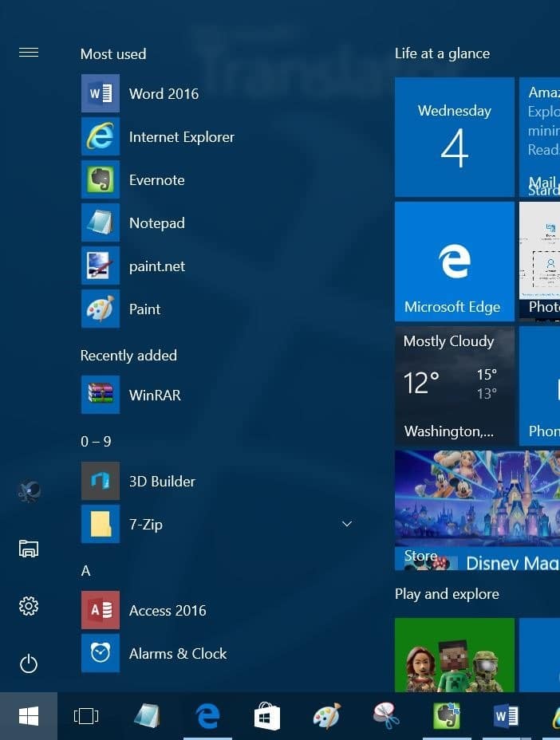Click the Windows Start button on taskbar
Viewport: 560px width, 740px height.
(x=29, y=716)
